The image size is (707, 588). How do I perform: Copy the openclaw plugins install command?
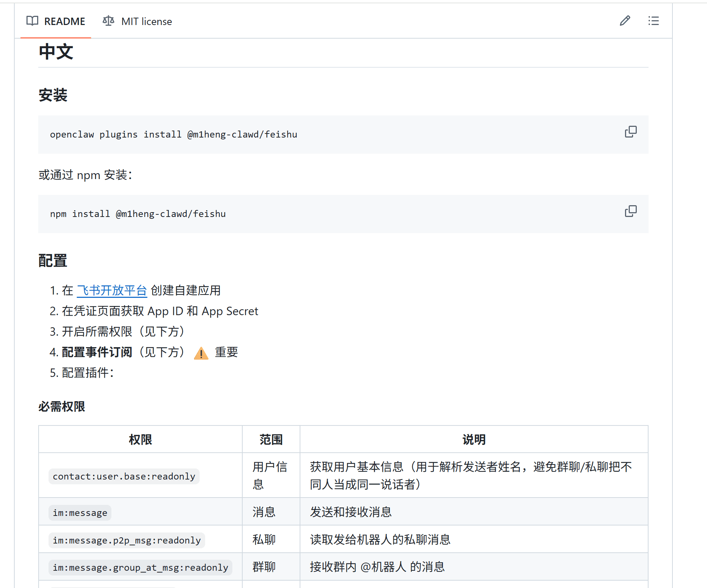(631, 132)
